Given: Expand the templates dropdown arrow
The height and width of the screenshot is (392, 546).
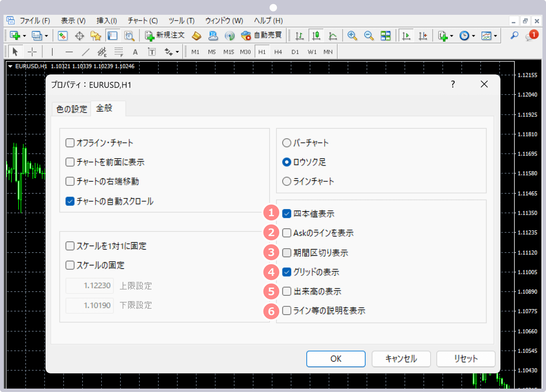Looking at the screenshot, I should point(495,36).
